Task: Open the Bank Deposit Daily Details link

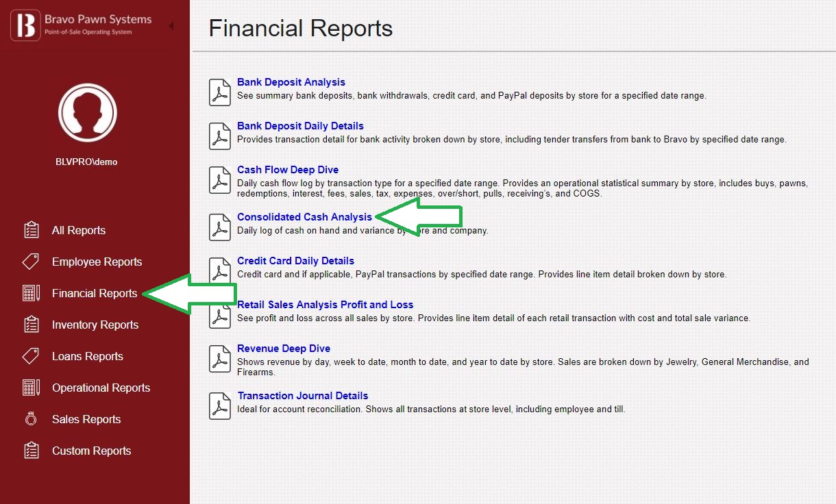Action: tap(300, 126)
